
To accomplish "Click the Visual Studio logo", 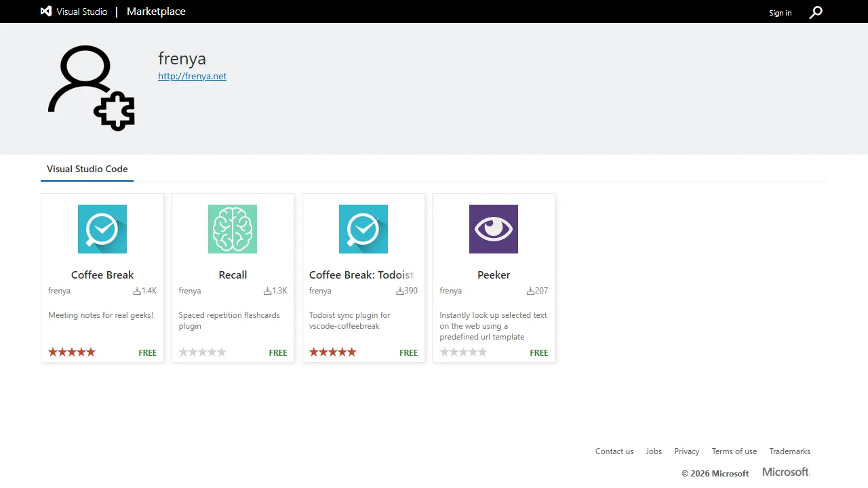I will [x=45, y=11].
